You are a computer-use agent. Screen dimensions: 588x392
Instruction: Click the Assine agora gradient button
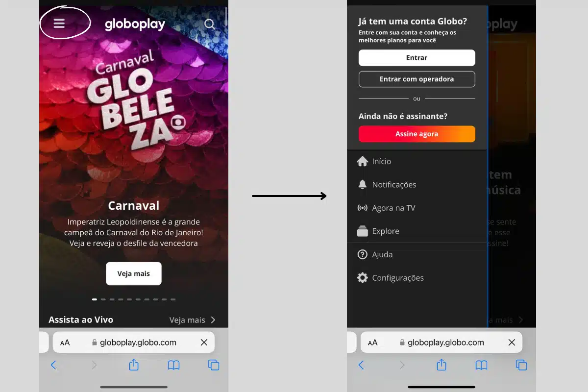[x=417, y=134]
